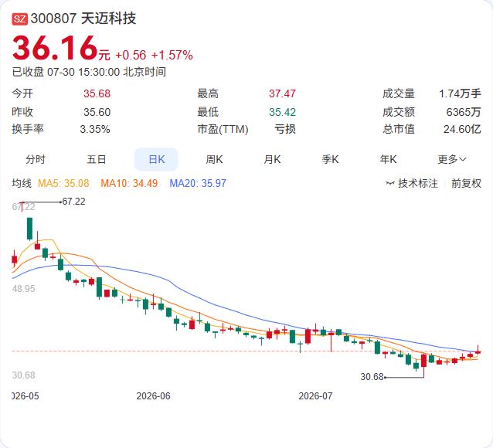This screenshot has width=493, height=448.
Task: Click the 67.22 high price annotation
Action: click(74, 201)
